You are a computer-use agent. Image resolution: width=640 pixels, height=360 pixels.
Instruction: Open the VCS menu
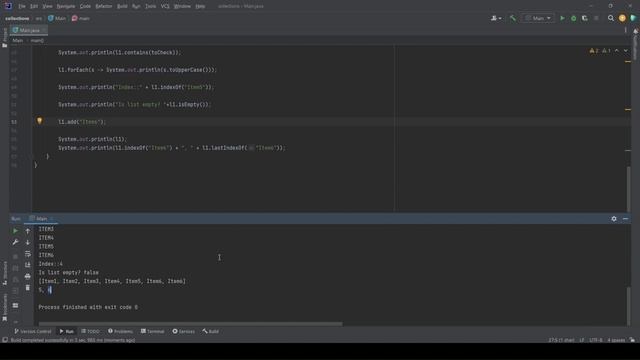pos(165,6)
